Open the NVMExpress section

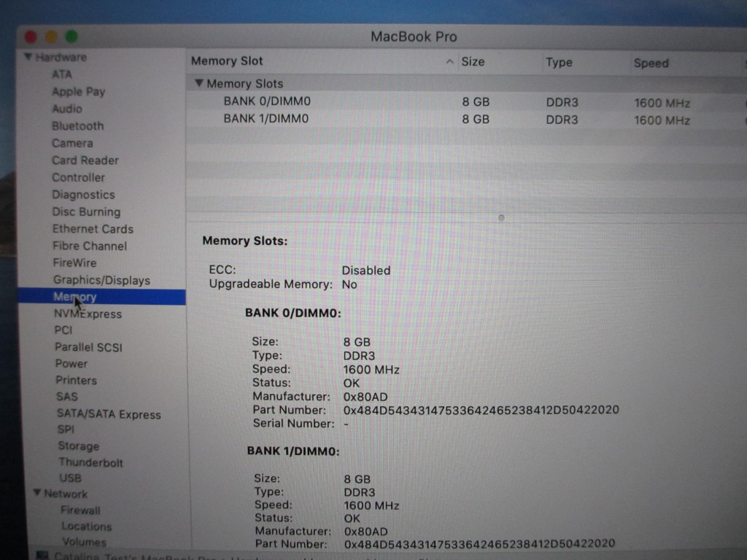click(88, 314)
